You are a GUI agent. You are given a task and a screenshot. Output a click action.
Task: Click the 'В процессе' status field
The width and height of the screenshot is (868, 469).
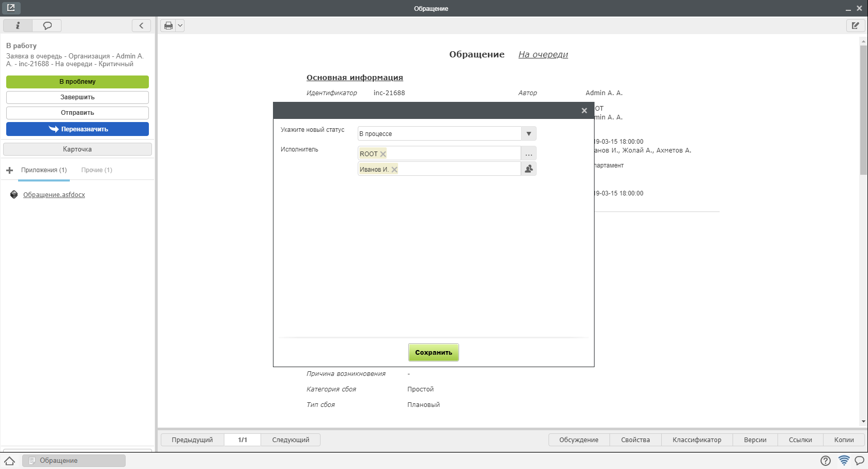[x=439, y=134]
